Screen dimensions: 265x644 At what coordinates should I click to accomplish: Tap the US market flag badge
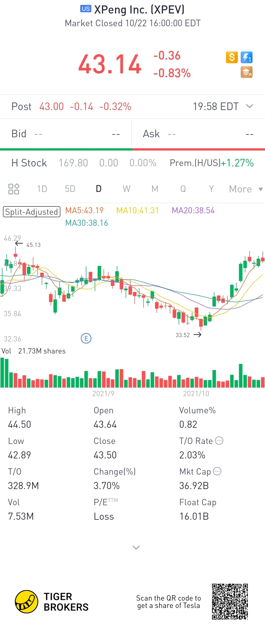(x=86, y=9)
